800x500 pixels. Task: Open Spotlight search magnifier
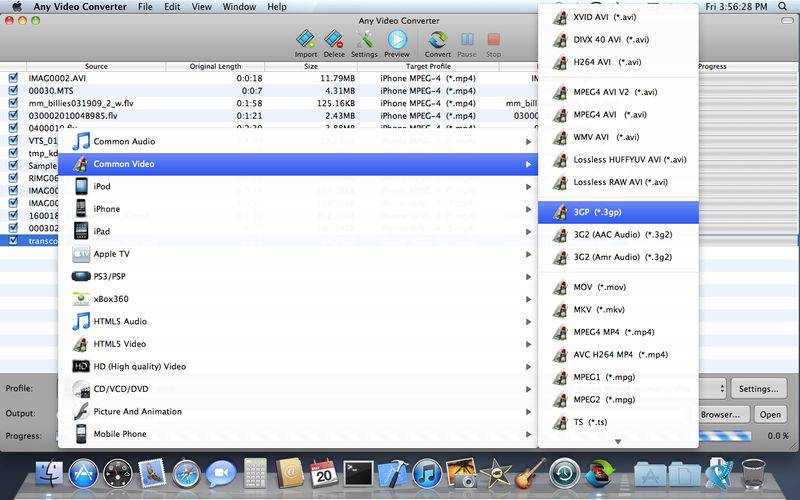tap(782, 7)
